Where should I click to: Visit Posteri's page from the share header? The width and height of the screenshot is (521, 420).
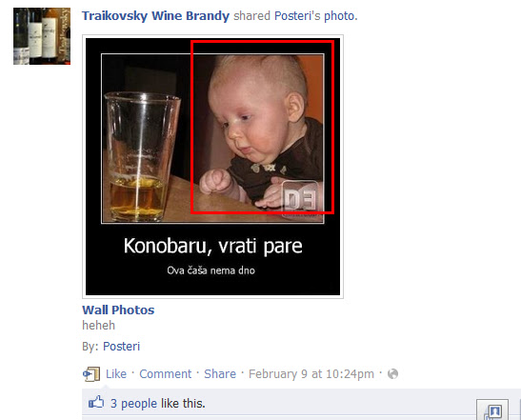[x=298, y=16]
